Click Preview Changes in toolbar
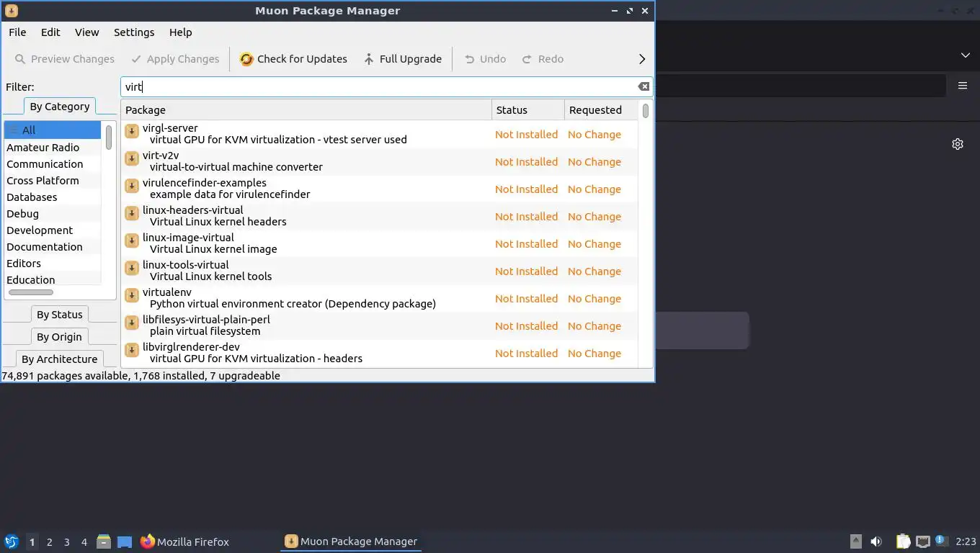Screen dimensions: 980x553 point(64,59)
